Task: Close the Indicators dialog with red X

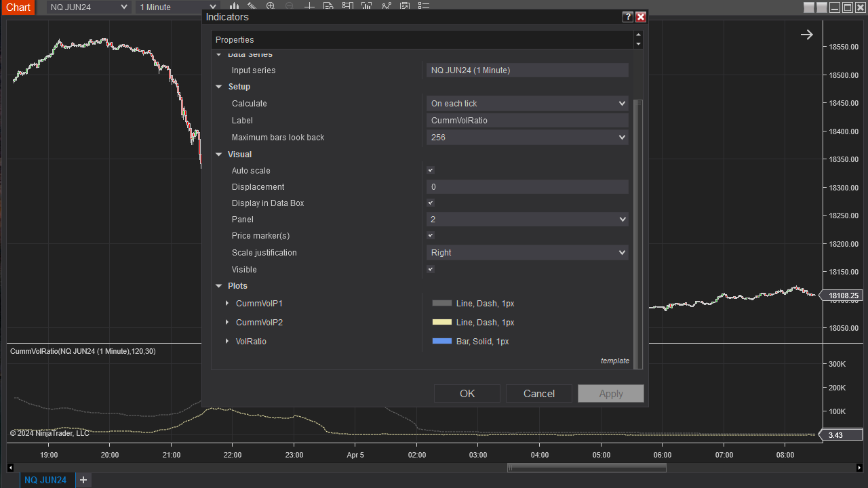Action: (641, 17)
